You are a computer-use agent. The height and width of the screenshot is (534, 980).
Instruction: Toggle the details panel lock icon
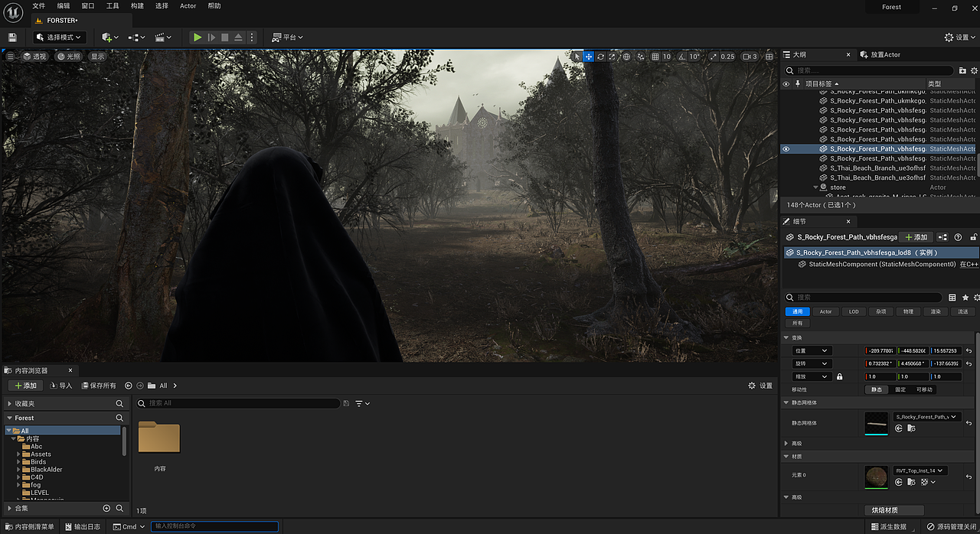(973, 237)
